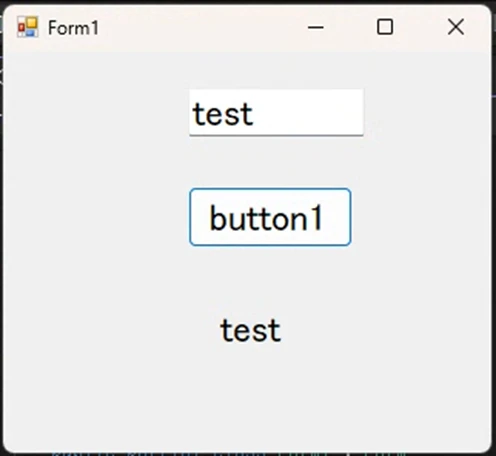This screenshot has width=496, height=456.
Task: Close the Form1 window
Action: point(456,27)
